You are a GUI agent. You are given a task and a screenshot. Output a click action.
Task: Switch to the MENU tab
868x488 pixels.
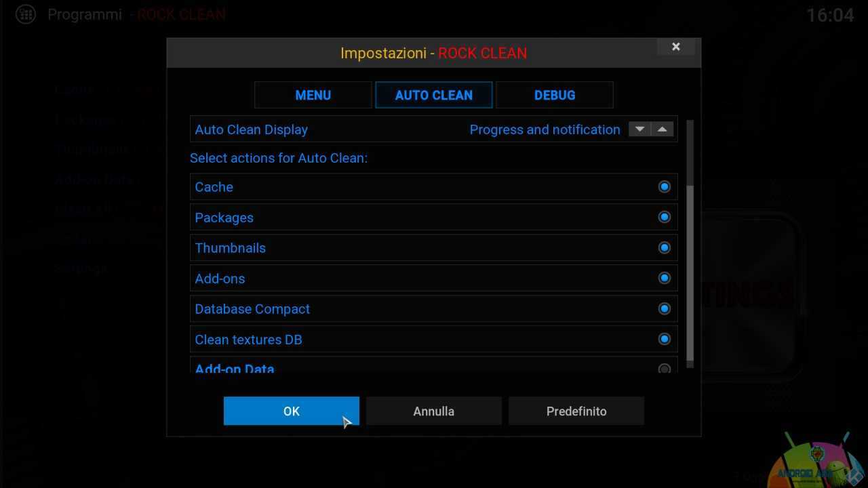[x=313, y=95]
